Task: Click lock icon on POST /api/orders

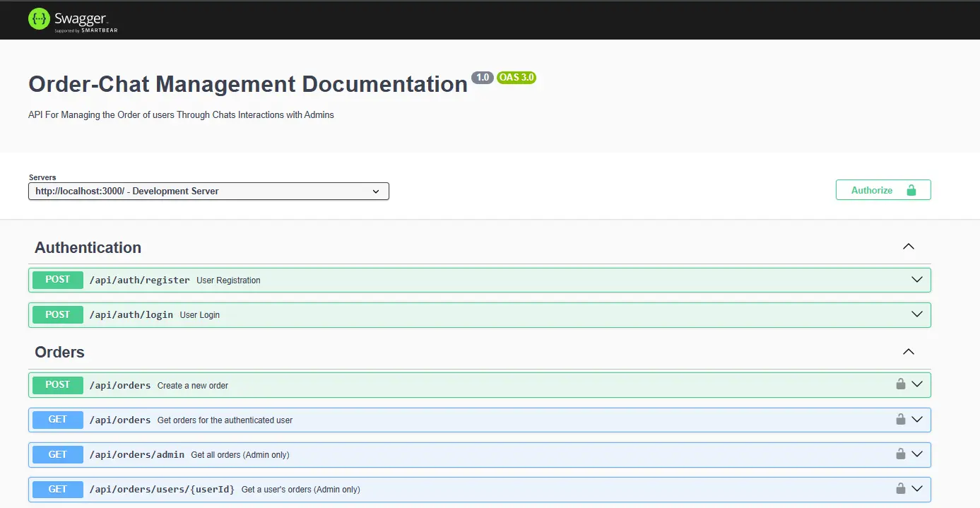Action: click(x=900, y=384)
